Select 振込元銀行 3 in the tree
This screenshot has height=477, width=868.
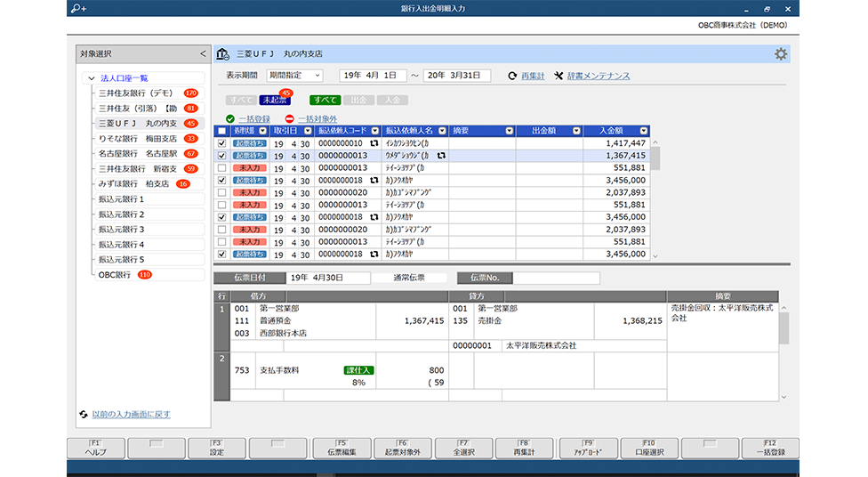click(x=149, y=229)
